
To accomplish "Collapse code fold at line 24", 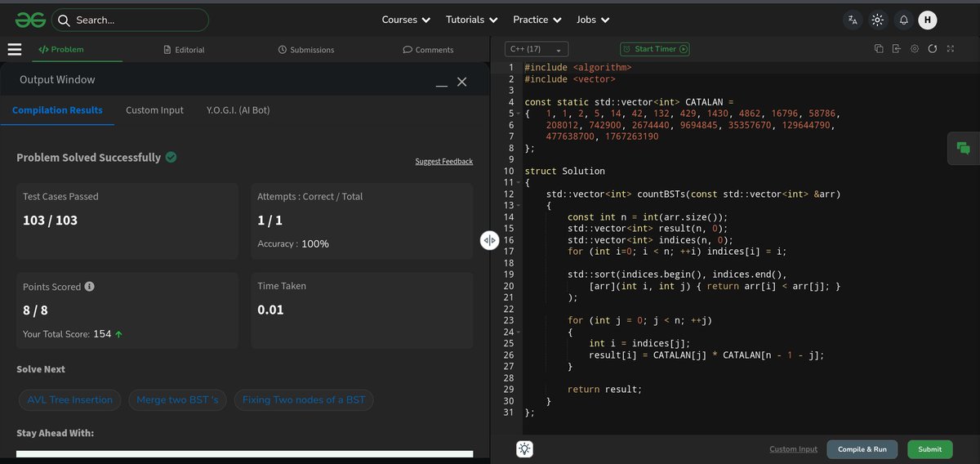I will [517, 332].
